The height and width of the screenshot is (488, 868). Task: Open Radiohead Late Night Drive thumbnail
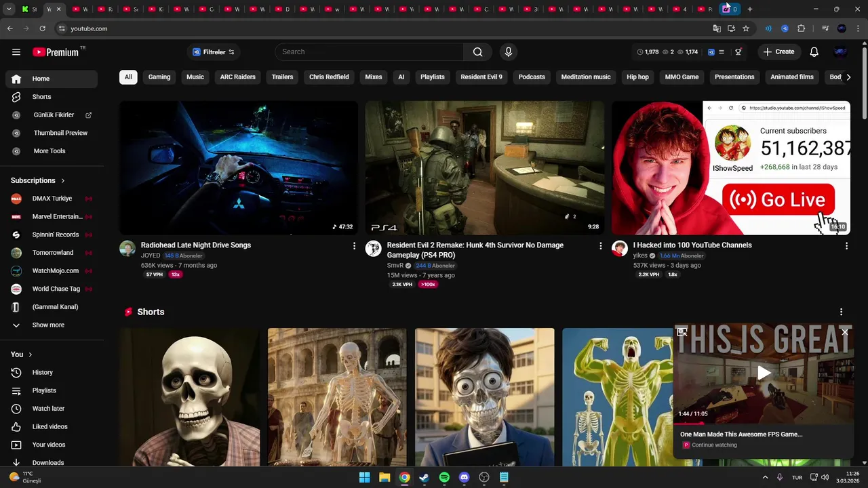[239, 168]
